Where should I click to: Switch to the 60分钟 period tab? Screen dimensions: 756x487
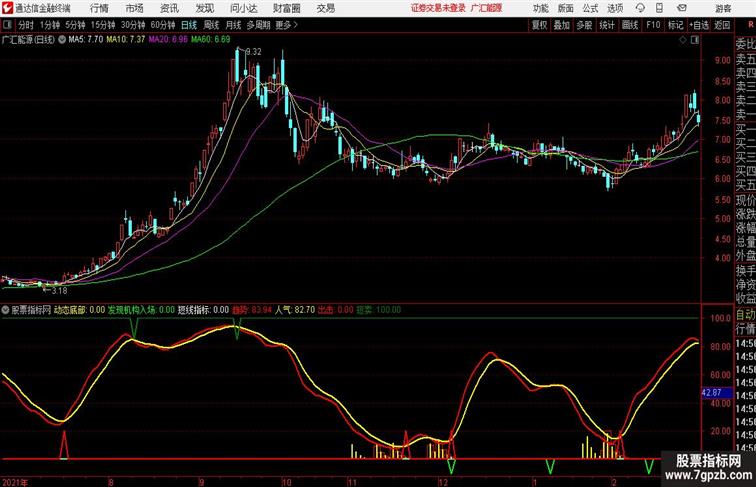click(163, 25)
